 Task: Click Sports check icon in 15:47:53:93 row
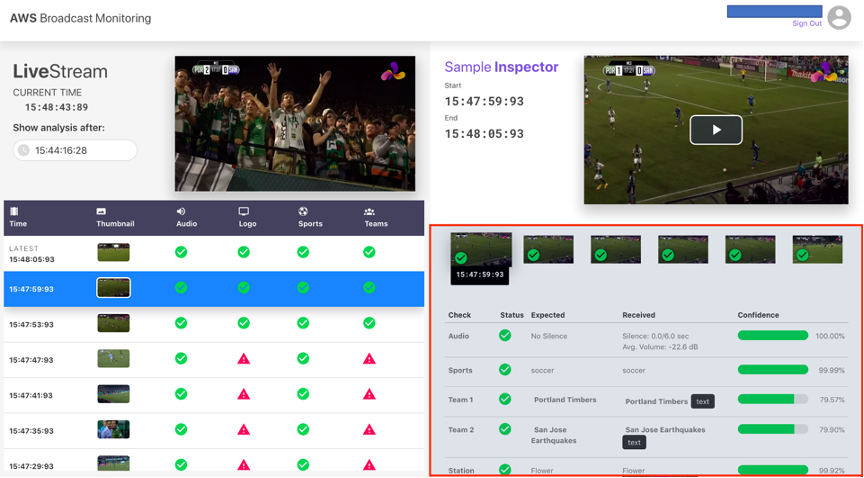tap(303, 323)
